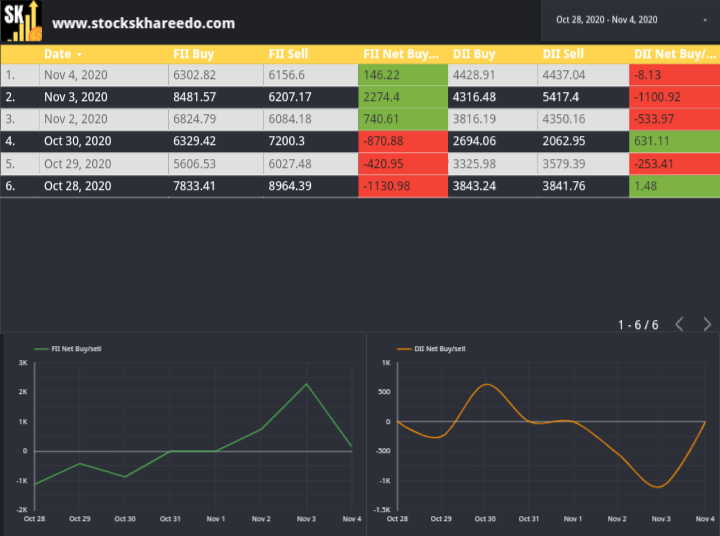The height and width of the screenshot is (536, 720).
Task: Click red DII net cell -533.97
Action: tap(675, 119)
